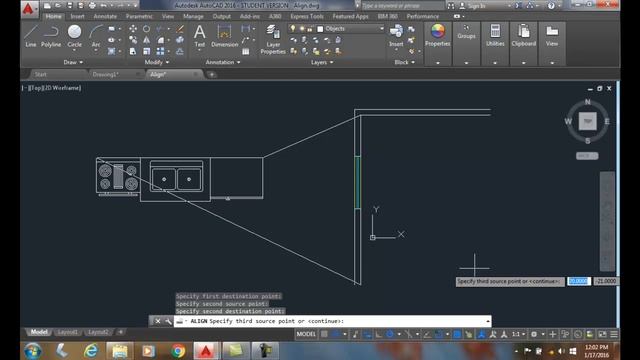Viewport: 640px width, 360px height.
Task: Expand the Modify panel
Action: coord(157,62)
